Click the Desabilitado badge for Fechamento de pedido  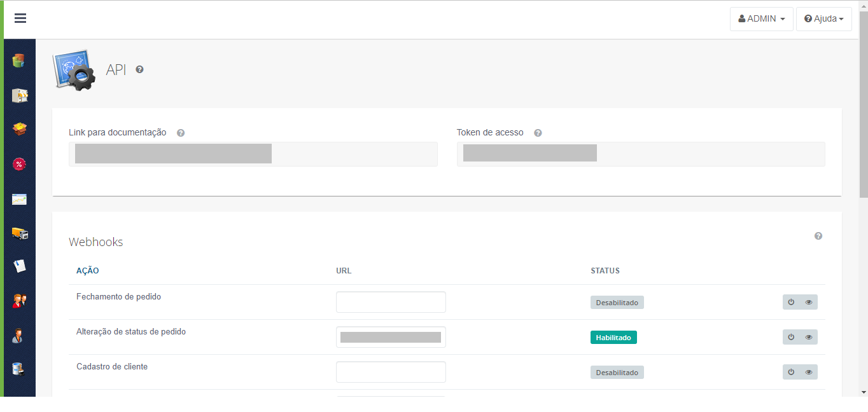coord(617,303)
